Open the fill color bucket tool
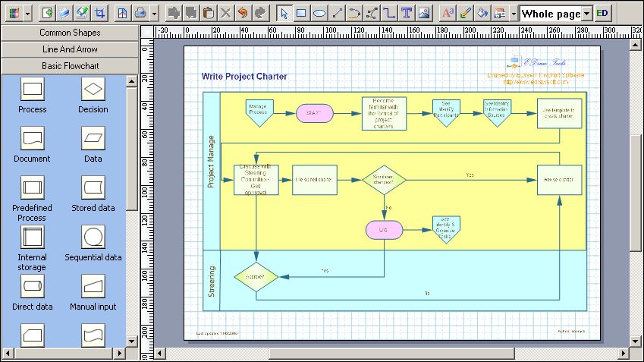This screenshot has height=362, width=644. click(482, 13)
